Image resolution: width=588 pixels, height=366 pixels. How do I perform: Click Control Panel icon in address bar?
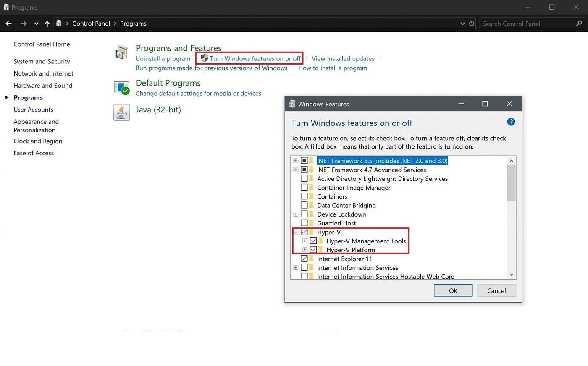(59, 24)
